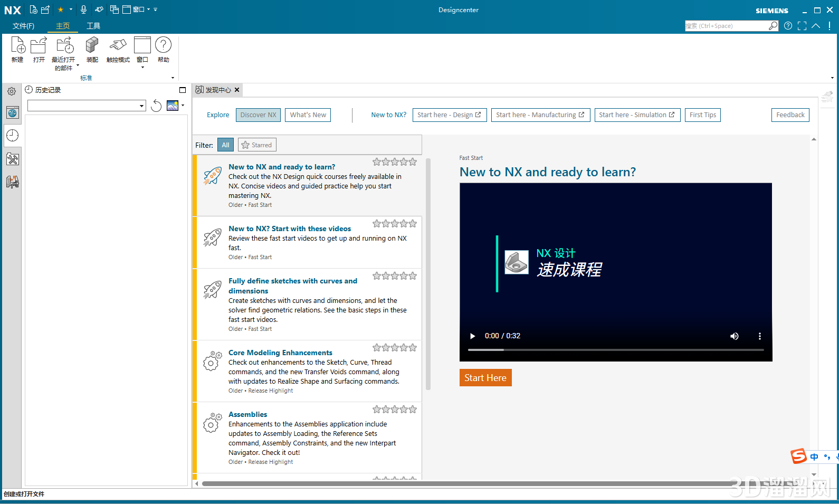Toggle the Discover NX explore view
This screenshot has height=504, width=839.
258,115
